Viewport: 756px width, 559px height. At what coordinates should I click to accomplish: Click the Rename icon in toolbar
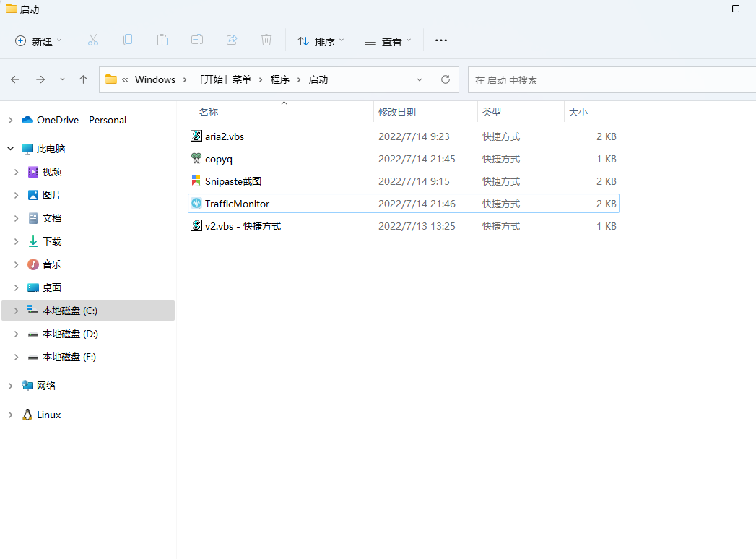tap(196, 40)
